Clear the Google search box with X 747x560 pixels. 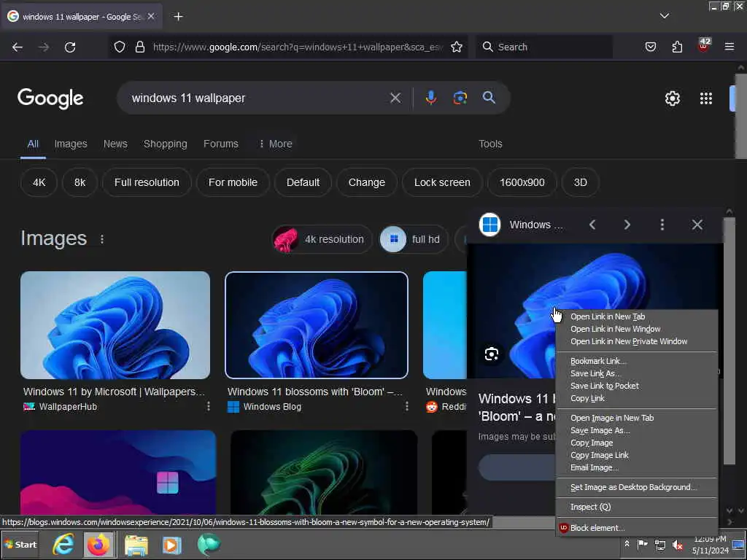pyautogui.click(x=395, y=98)
